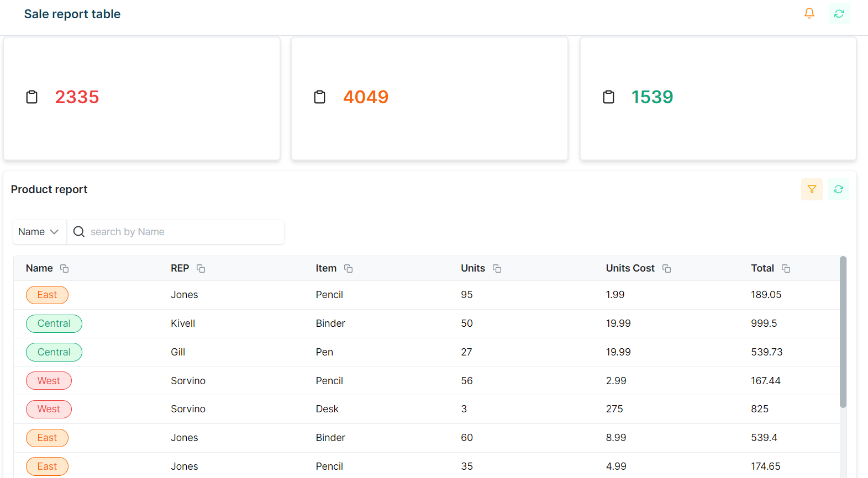The image size is (868, 478).
Task: Refresh the Product report table
Action: [838, 189]
